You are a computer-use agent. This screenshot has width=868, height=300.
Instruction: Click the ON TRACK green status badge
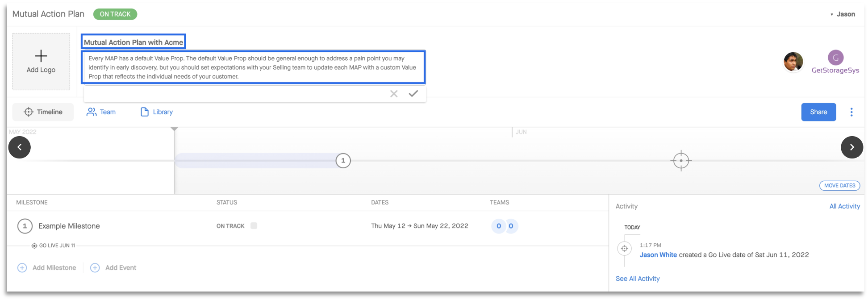click(115, 14)
